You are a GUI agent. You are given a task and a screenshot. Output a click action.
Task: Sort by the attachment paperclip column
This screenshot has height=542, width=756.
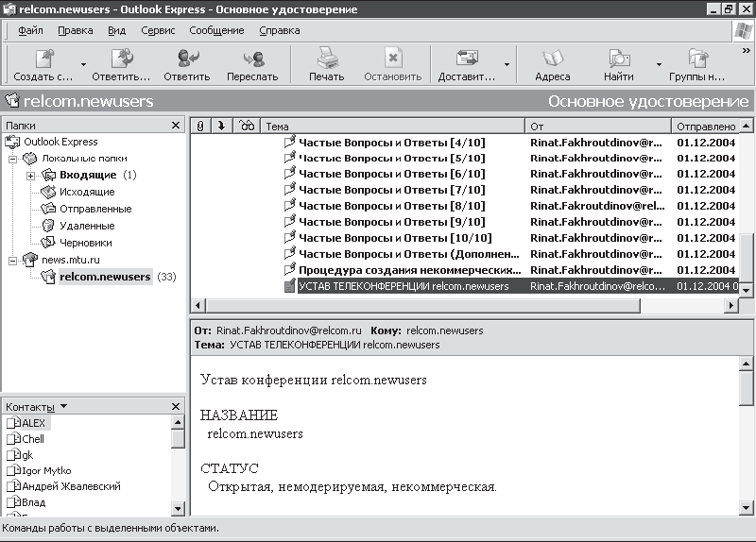point(200,127)
